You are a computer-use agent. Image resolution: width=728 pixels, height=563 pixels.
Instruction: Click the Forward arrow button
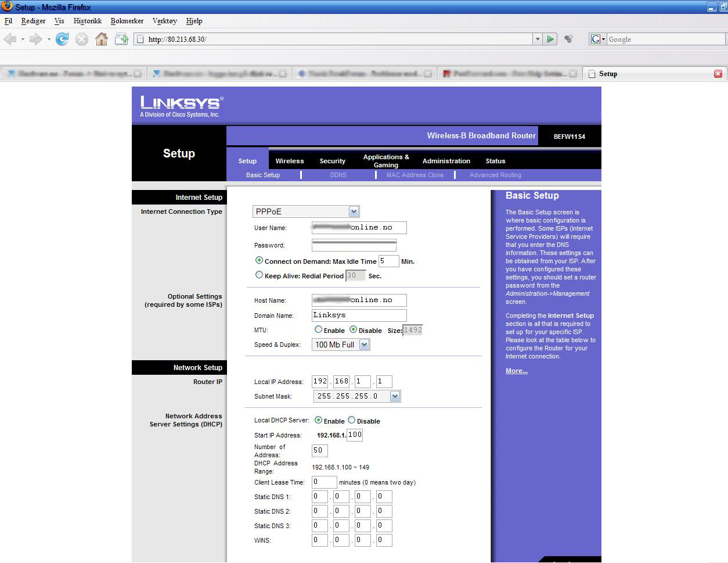click(x=35, y=39)
